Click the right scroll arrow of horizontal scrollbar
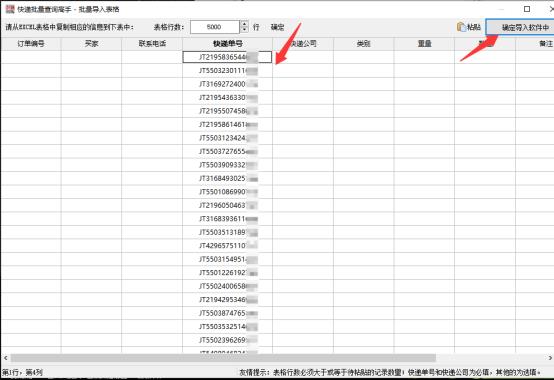The height and width of the screenshot is (380, 554). (x=550, y=358)
